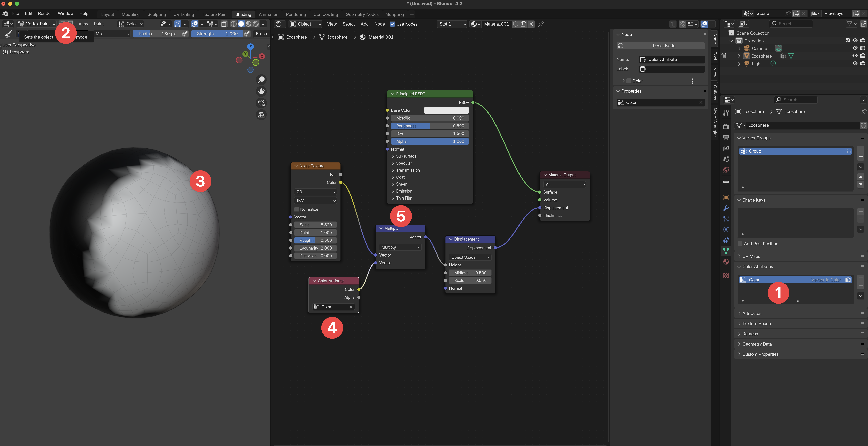Click the pin icon beside Material.001
The image size is (868, 446).
(x=541, y=24)
